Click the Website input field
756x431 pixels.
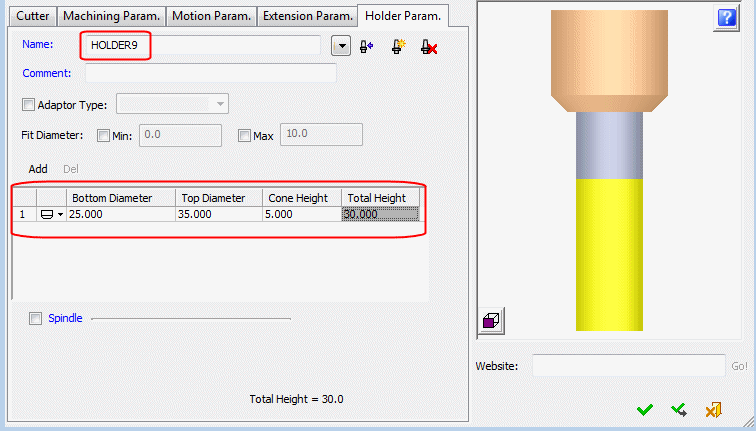pyautogui.click(x=628, y=366)
